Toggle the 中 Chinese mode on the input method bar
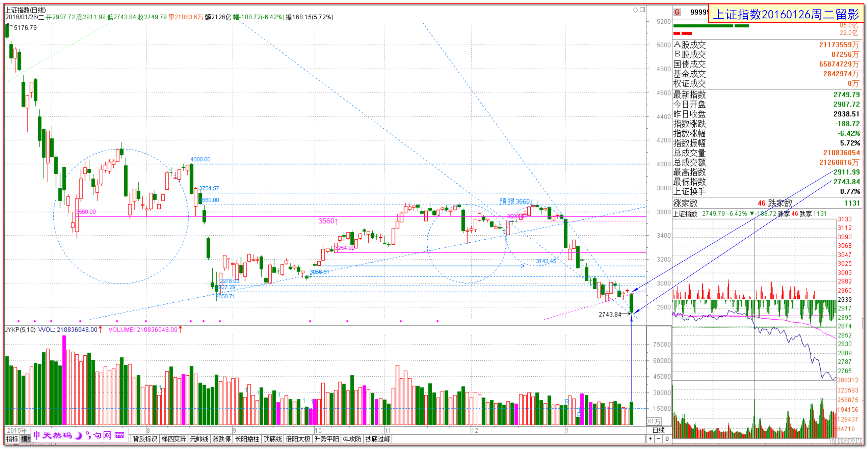Image resolution: width=868 pixels, height=449 pixels. (x=37, y=435)
